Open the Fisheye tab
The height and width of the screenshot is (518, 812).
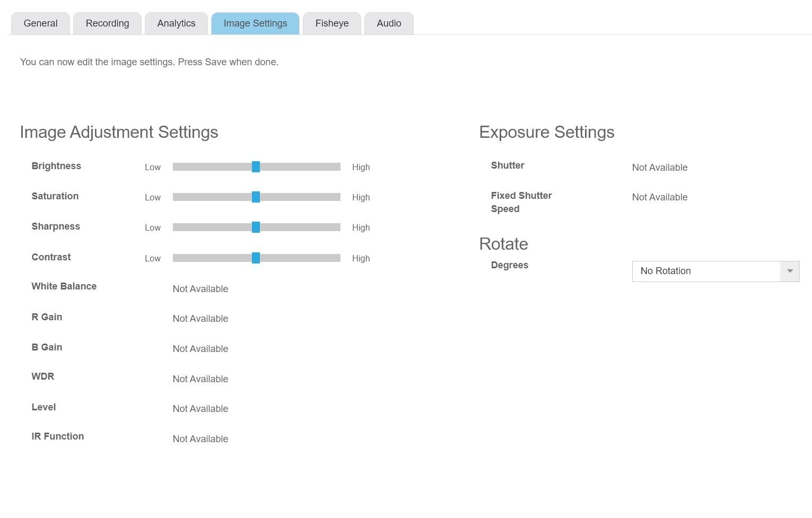tap(332, 23)
